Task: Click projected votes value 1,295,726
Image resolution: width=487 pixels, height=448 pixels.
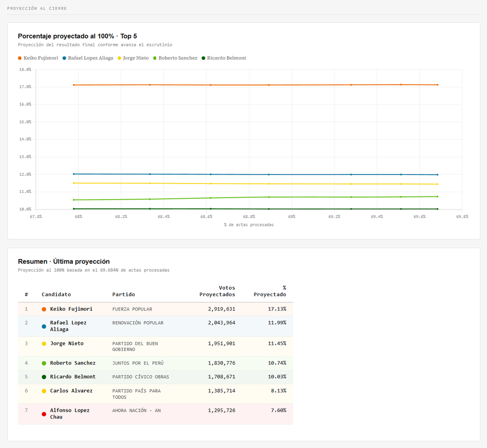Action: pos(222,411)
